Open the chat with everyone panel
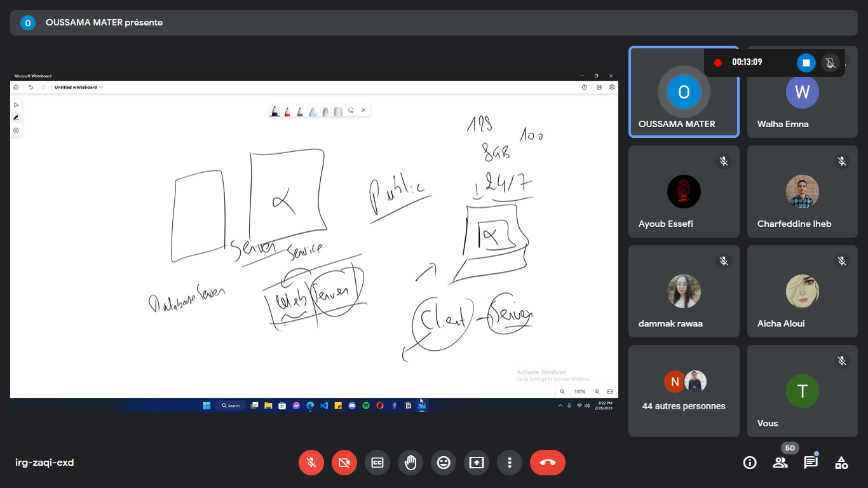The width and height of the screenshot is (868, 488). tap(811, 463)
